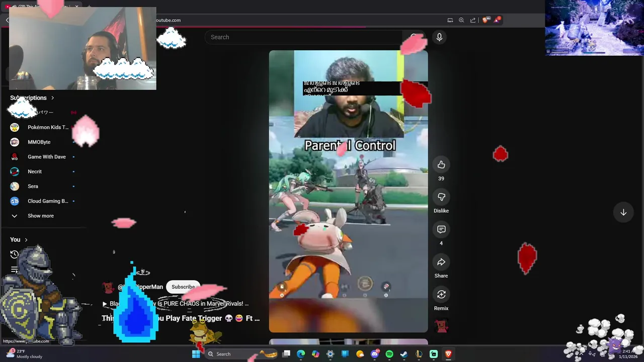Start voice search with the microphone icon

439,37
